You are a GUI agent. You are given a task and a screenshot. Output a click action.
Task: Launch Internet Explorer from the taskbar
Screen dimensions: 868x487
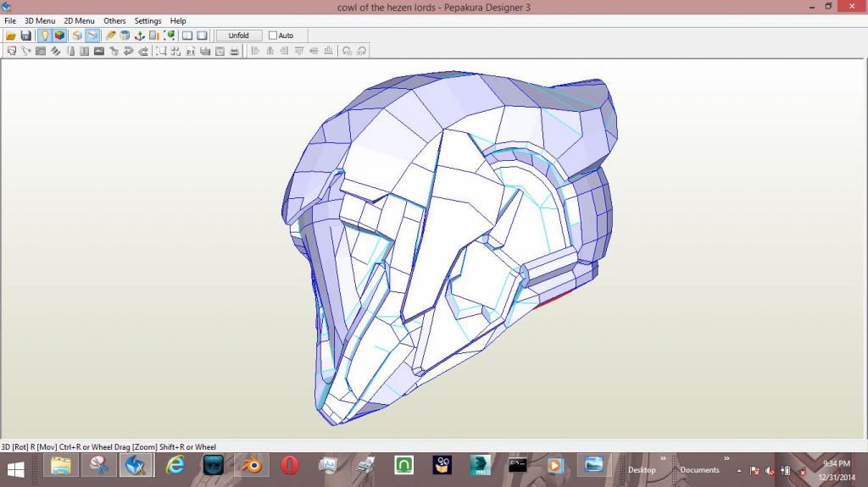click(x=175, y=465)
